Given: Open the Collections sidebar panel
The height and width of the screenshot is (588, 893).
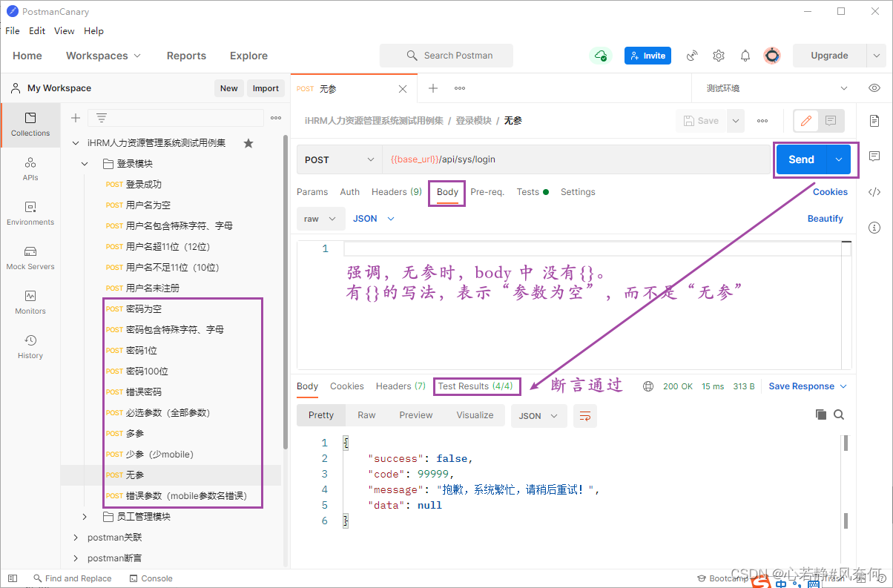Looking at the screenshot, I should point(30,125).
